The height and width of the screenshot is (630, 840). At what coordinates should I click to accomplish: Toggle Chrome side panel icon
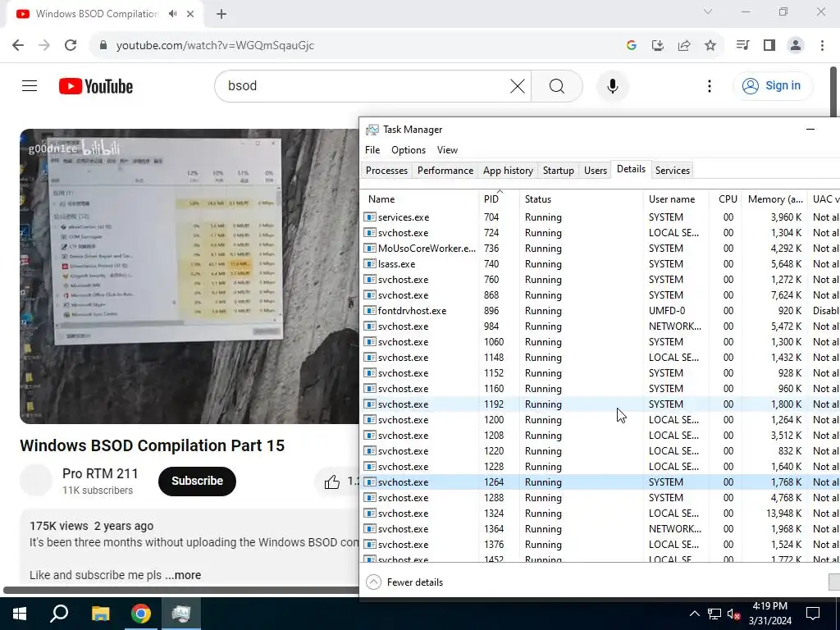click(x=769, y=46)
